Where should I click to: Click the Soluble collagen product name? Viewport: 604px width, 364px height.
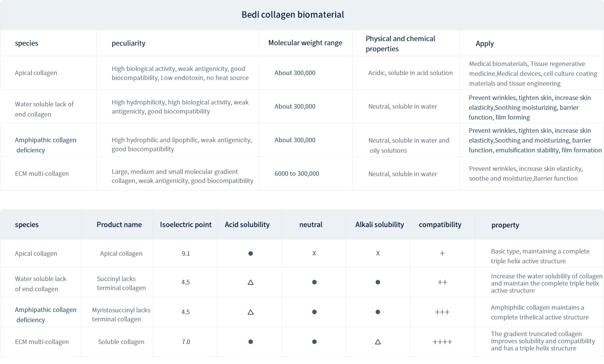pos(121,342)
